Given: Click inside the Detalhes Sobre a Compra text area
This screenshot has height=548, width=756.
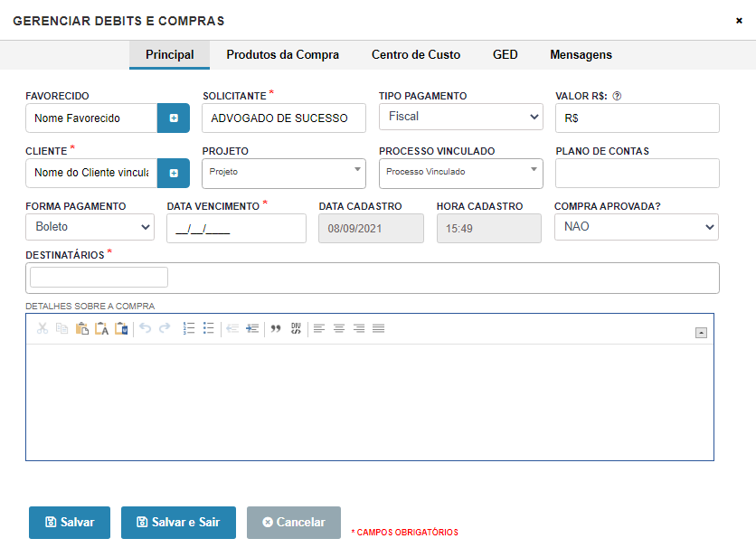Looking at the screenshot, I should [370, 402].
